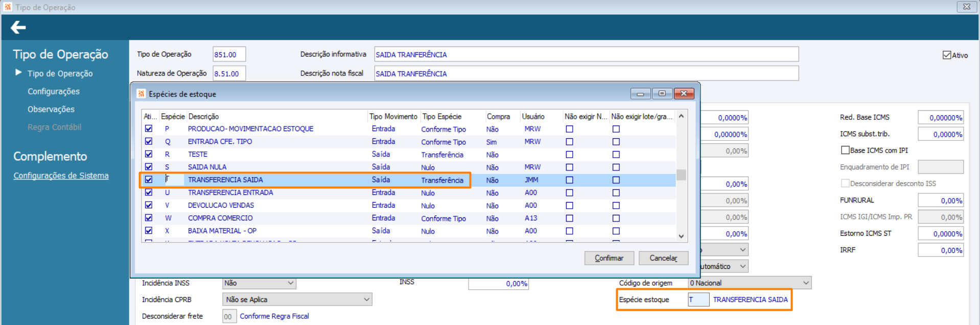
Task: Uncheck active box for PRODUCAO-MOVIMENTACAO ESTOQUE row
Action: [149, 129]
